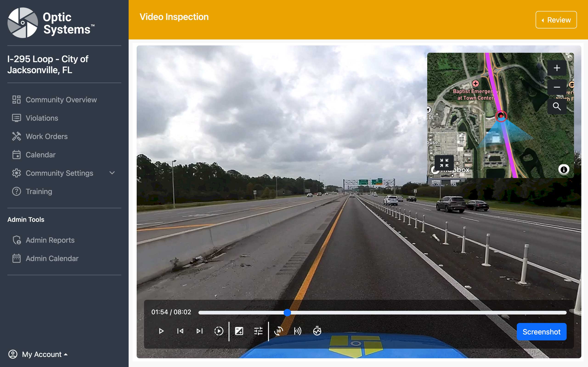
Task: Click the stopwatch pulse monitor icon
Action: tap(317, 331)
